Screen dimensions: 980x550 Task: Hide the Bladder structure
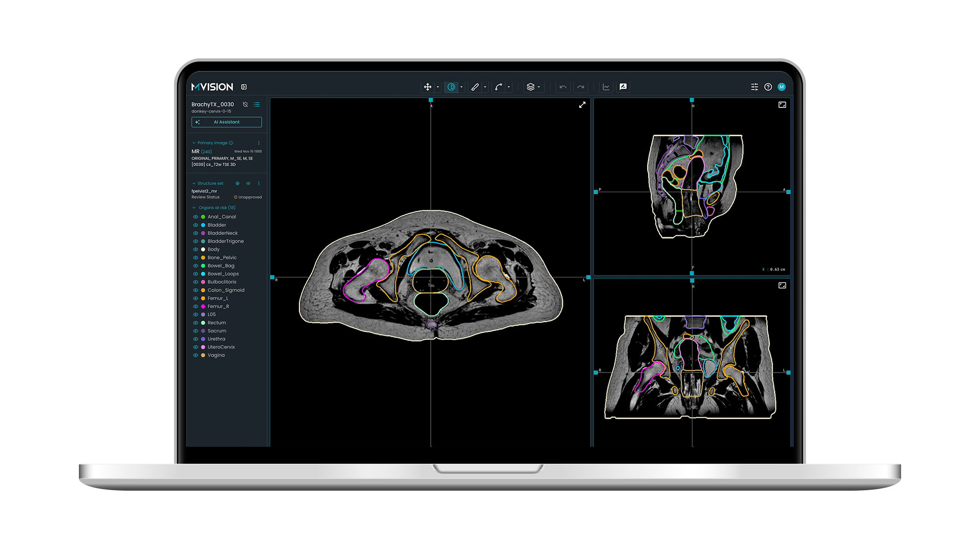coord(196,225)
